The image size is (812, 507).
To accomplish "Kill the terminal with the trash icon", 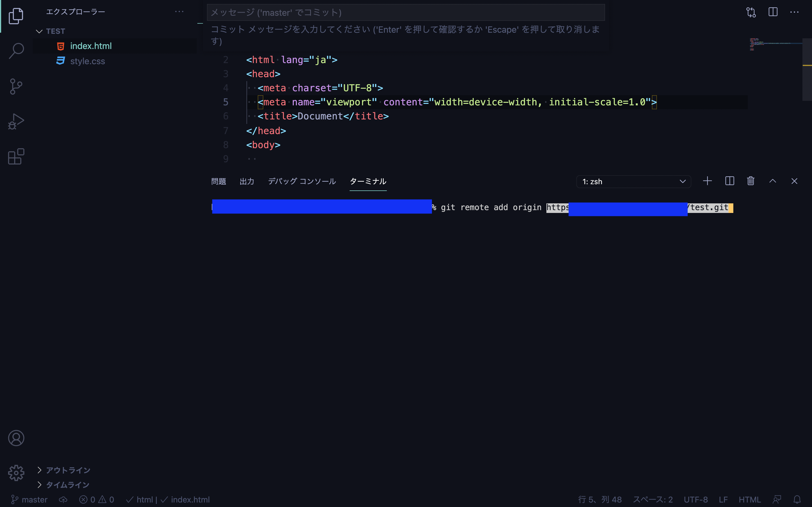I will click(x=750, y=181).
